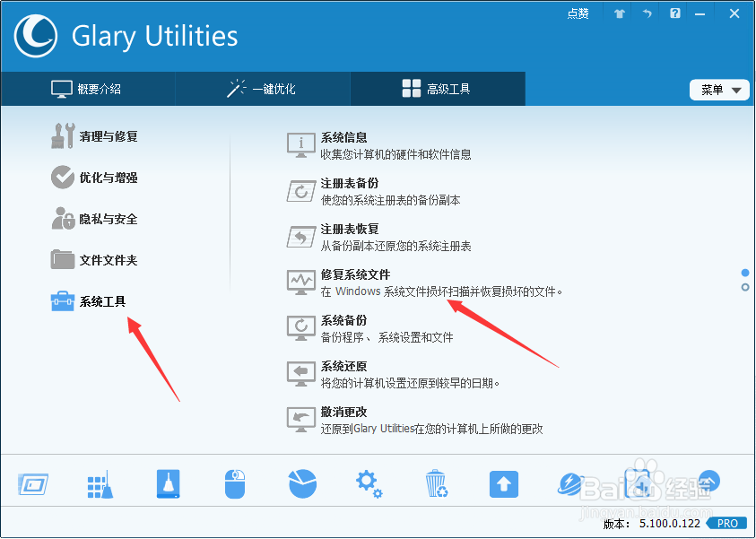Open the software update up-arrow icon
The image size is (756, 539).
pos(504,484)
